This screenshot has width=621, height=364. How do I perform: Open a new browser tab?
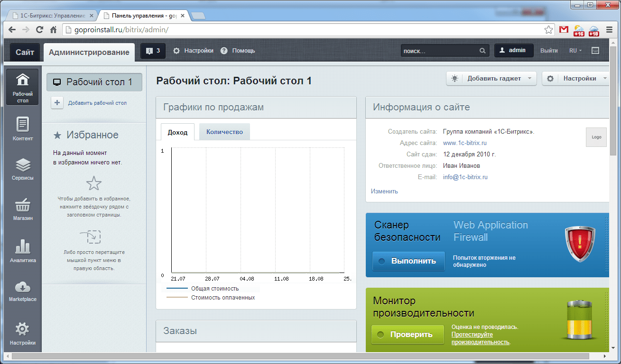pyautogui.click(x=198, y=16)
